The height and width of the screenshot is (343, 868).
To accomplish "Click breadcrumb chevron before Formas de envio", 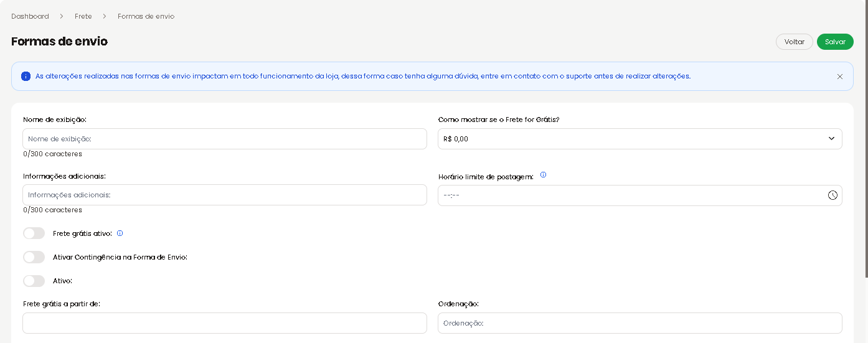I will click(x=105, y=16).
